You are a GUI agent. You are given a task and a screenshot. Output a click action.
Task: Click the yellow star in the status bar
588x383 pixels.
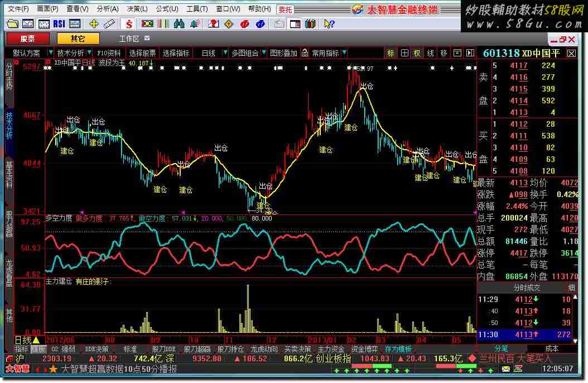pos(53,369)
